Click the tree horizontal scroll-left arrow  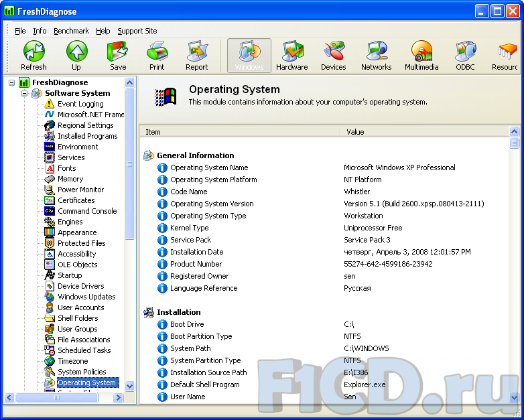pos(9,398)
